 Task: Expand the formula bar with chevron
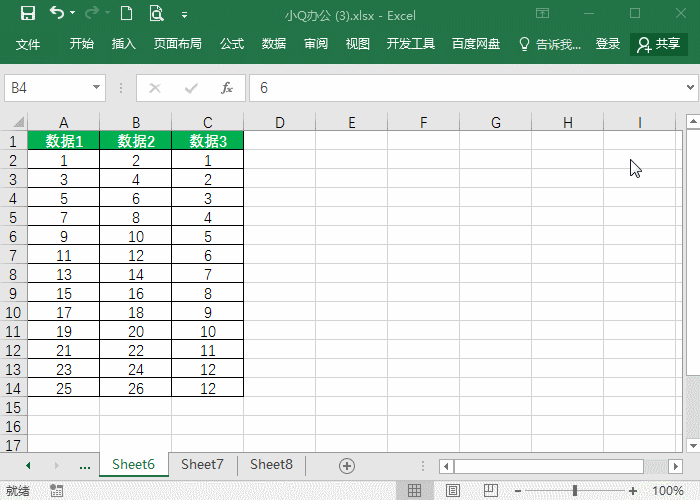point(690,88)
